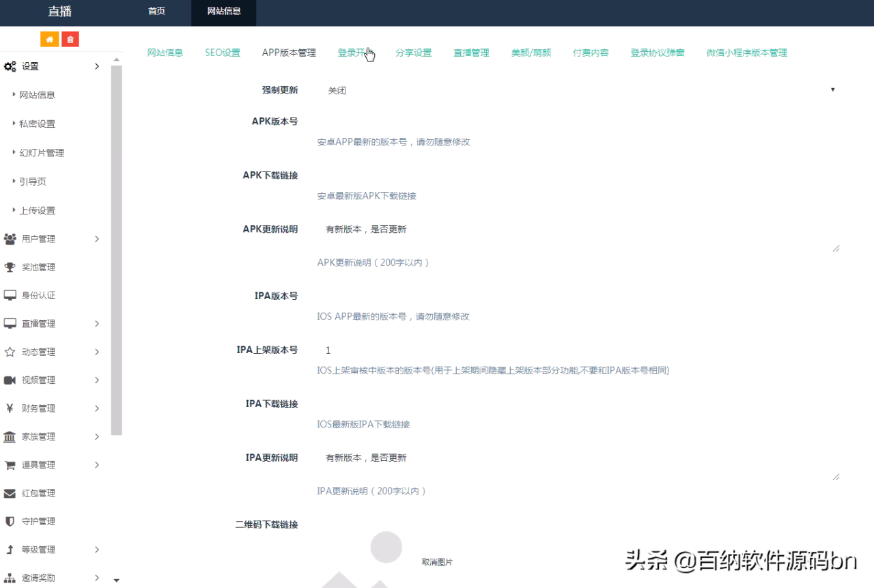Open the 美颜/萌颜 tab
874x588 pixels.
531,53
